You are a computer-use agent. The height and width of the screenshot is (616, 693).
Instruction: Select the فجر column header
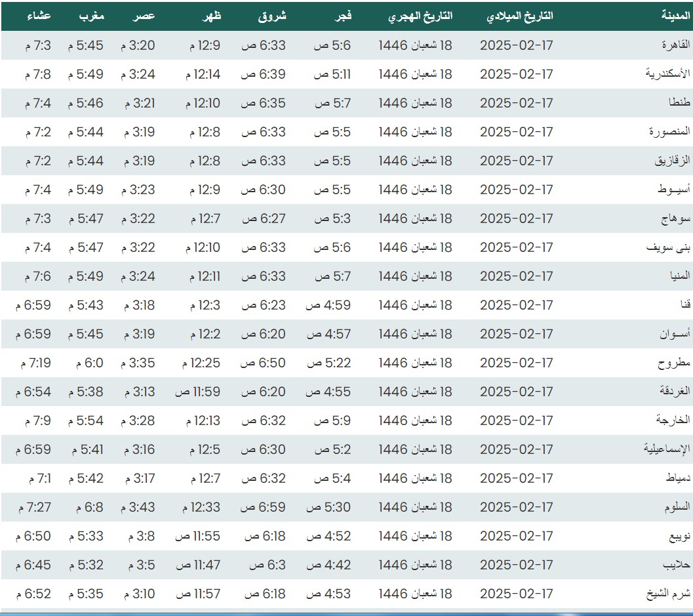pyautogui.click(x=344, y=16)
